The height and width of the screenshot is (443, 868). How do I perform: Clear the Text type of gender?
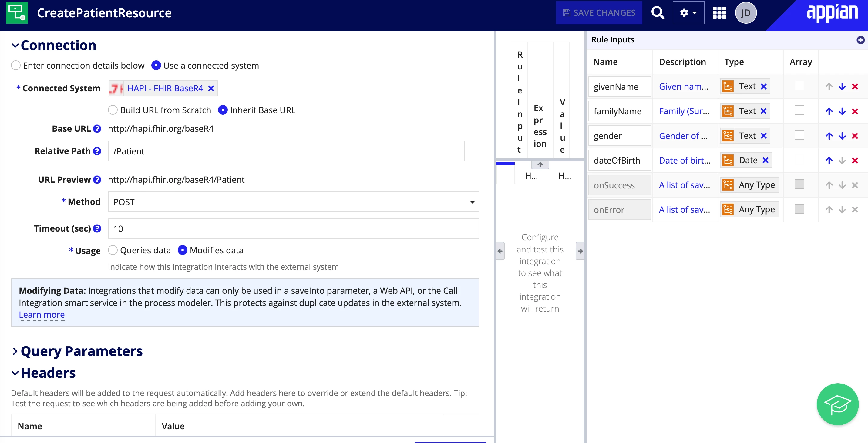(x=764, y=136)
